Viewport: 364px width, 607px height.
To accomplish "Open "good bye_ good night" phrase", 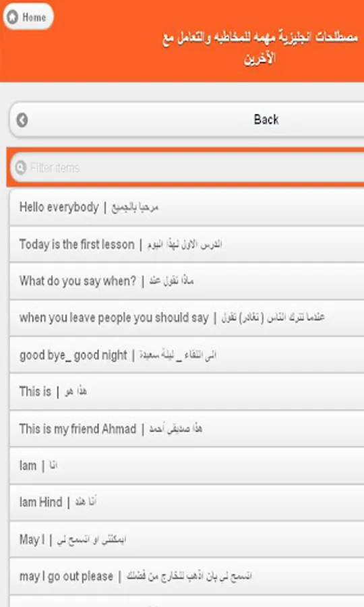I will 187,355.
